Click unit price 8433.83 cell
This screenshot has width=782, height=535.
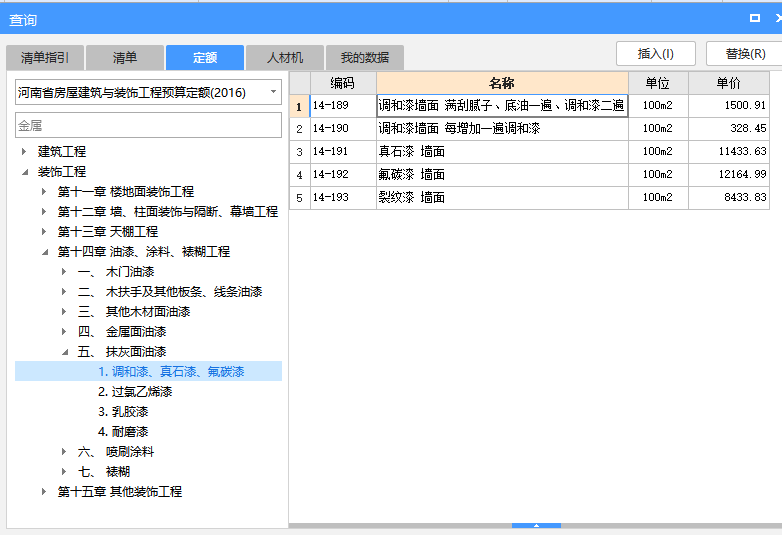(729, 197)
